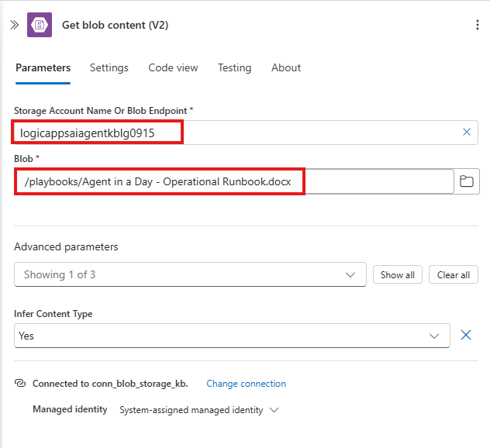The height and width of the screenshot is (448, 490).
Task: Collapse the panel using the double-chevron icon
Action: pyautogui.click(x=14, y=25)
